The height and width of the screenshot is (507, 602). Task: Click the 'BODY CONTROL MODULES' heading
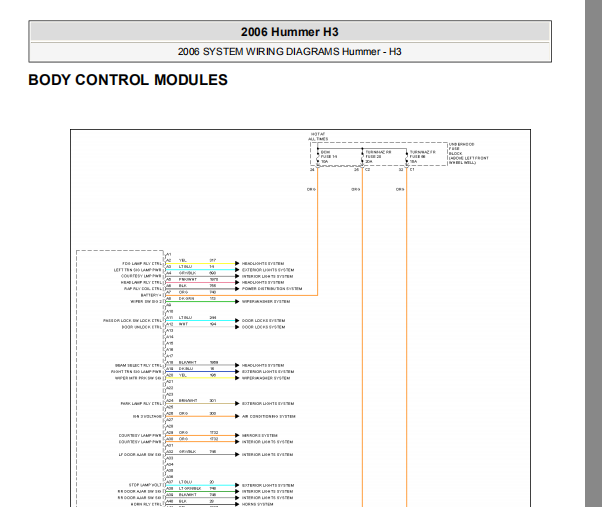point(128,80)
